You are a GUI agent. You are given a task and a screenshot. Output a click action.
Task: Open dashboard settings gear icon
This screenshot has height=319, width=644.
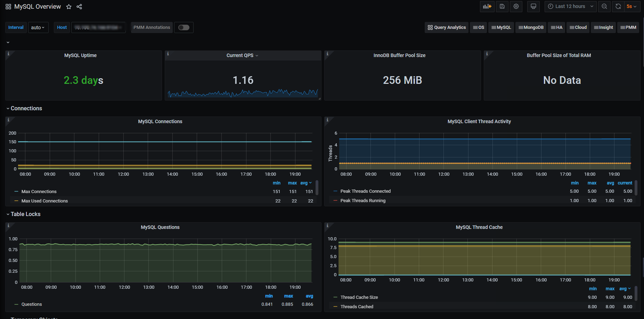516,7
